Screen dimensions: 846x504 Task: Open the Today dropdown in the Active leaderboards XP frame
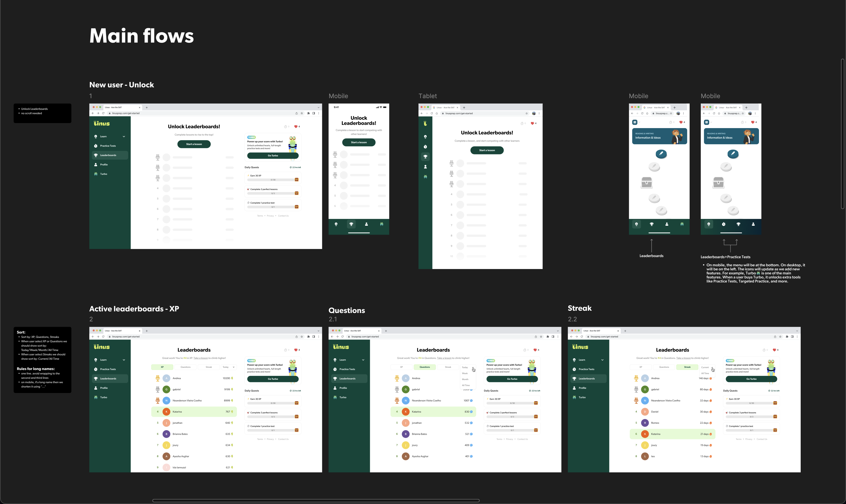coord(229,367)
